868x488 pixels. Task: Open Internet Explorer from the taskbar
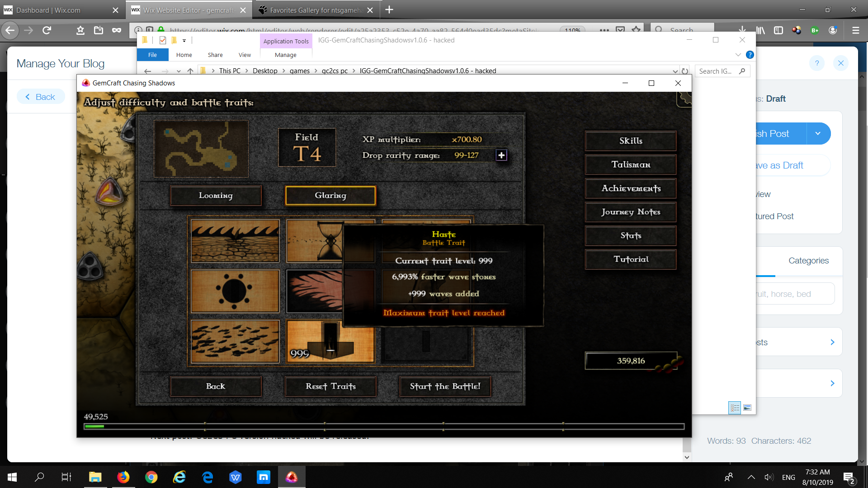[x=179, y=477]
